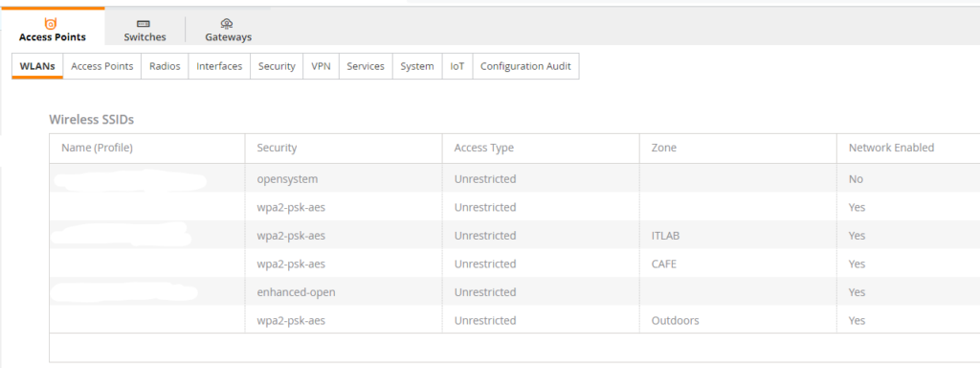Viewport: 980px width, 368px height.
Task: Switch to the System tab
Action: coord(417,66)
